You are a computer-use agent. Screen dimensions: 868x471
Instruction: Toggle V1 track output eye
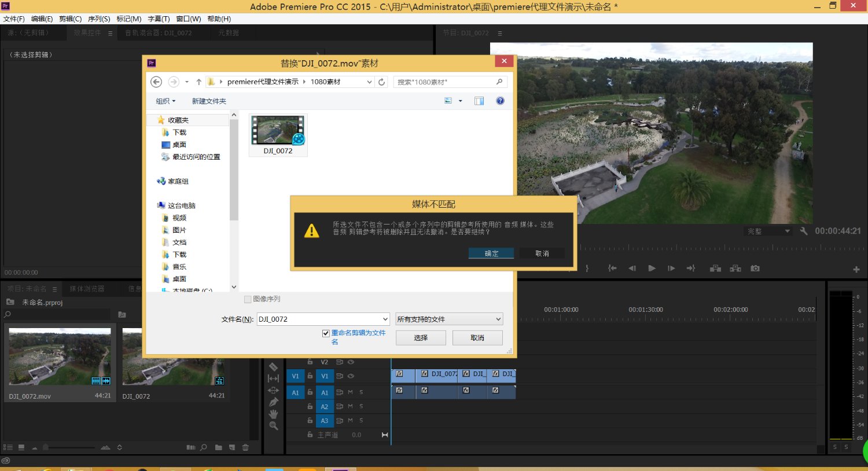coord(351,376)
